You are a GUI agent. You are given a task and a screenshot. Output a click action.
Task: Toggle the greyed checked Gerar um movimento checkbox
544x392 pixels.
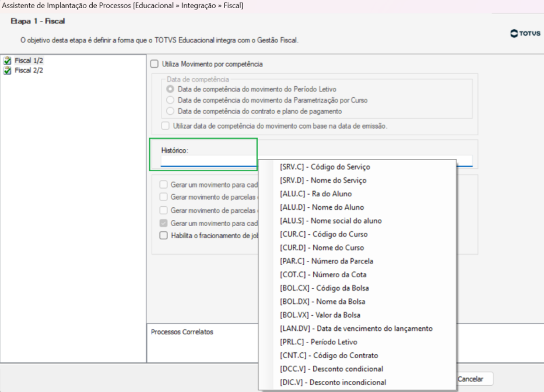(163, 223)
